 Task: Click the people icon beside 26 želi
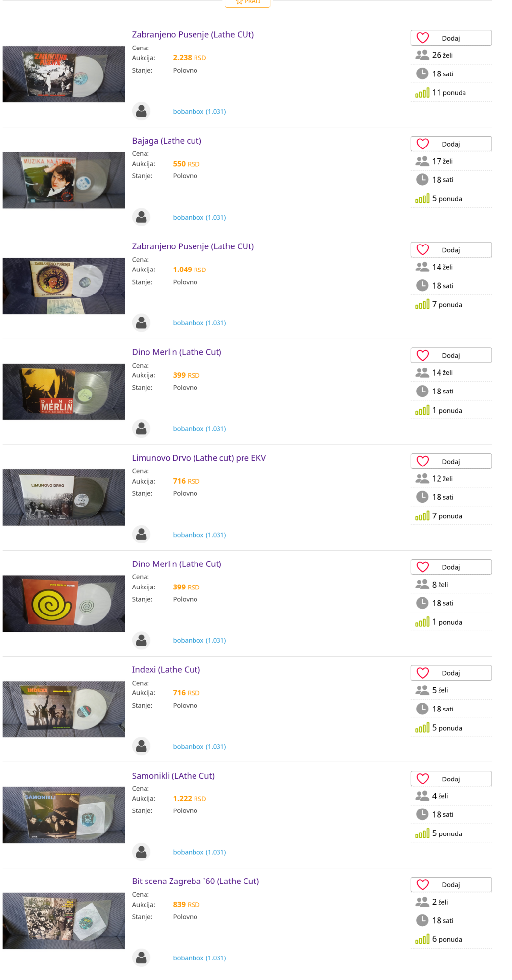[422, 55]
